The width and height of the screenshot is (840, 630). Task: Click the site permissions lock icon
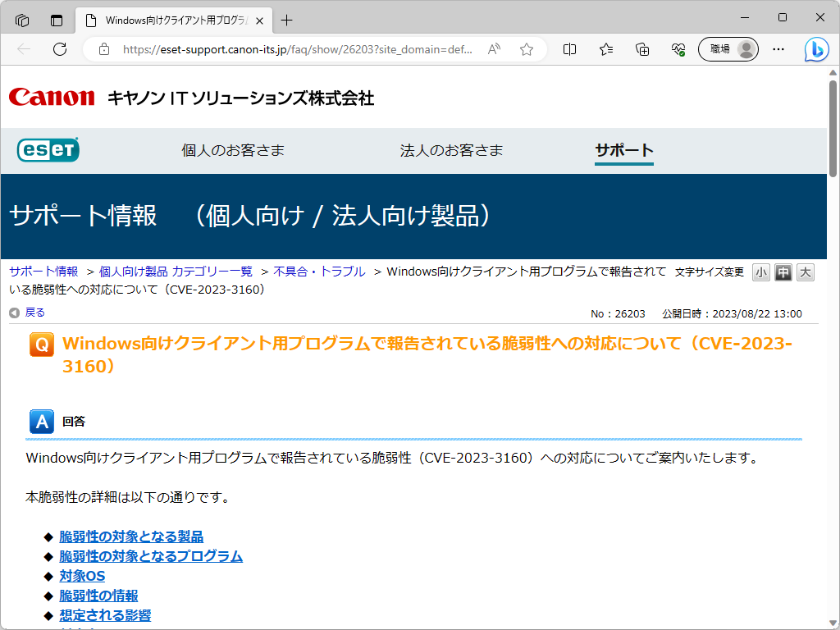pyautogui.click(x=103, y=49)
